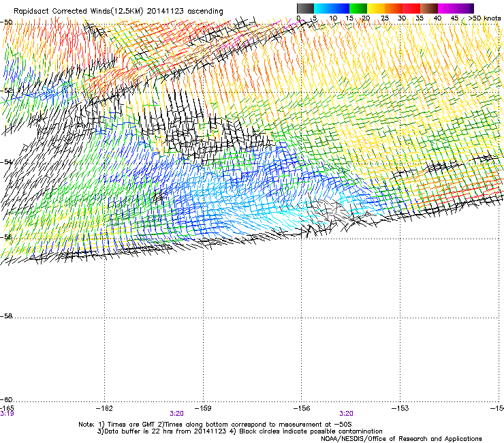Click the -159 longitude axis label

203,408
